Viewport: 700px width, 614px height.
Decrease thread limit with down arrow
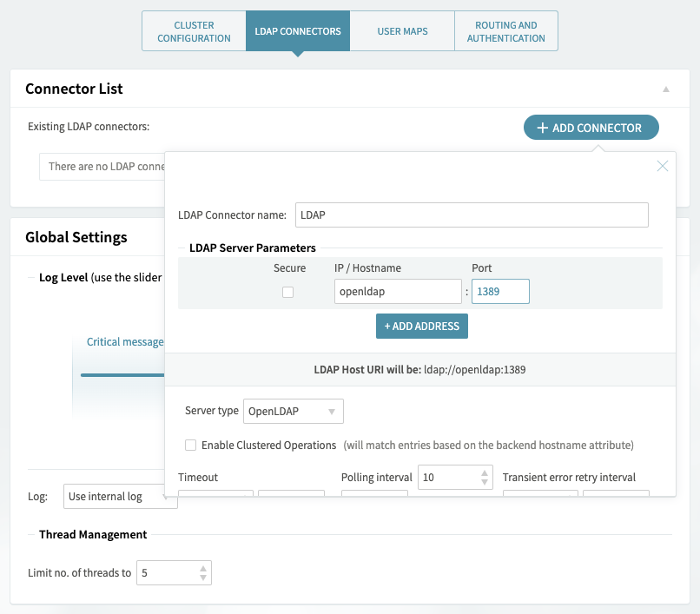[203, 578]
